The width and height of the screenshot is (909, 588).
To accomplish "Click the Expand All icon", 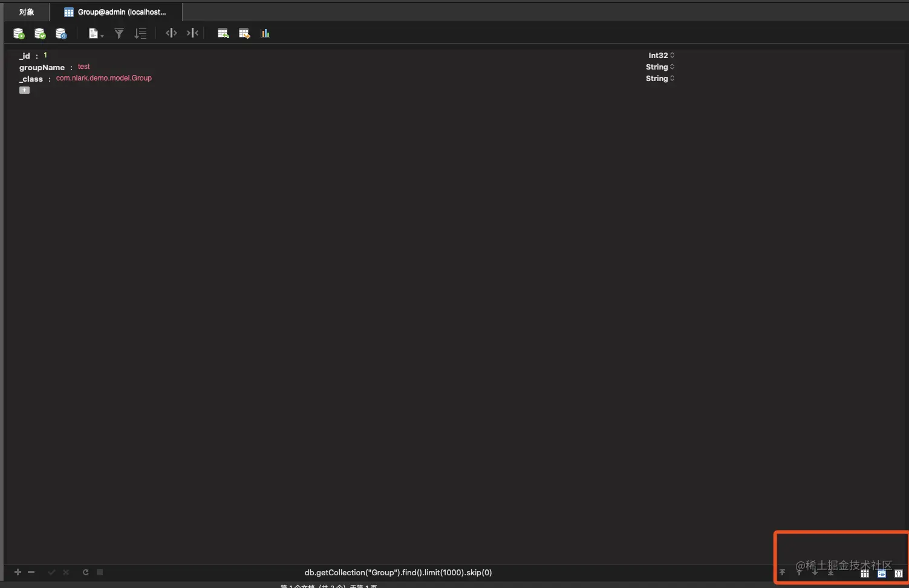I will 171,33.
